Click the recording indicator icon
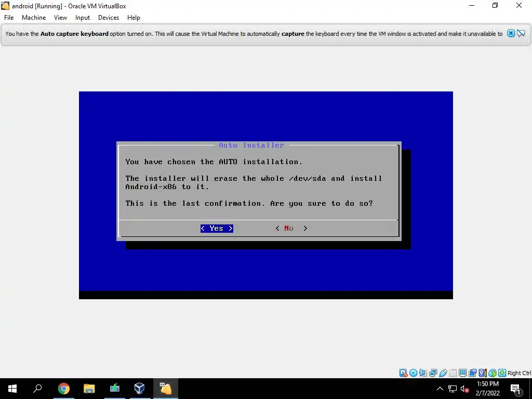Viewport: 532px width, 399px height. click(x=472, y=373)
